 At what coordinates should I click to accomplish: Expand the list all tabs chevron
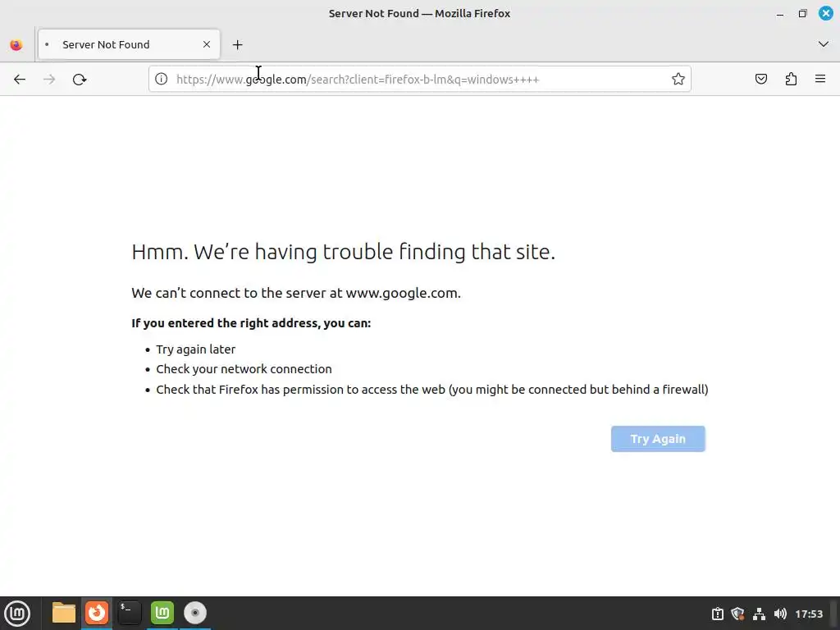click(x=824, y=44)
